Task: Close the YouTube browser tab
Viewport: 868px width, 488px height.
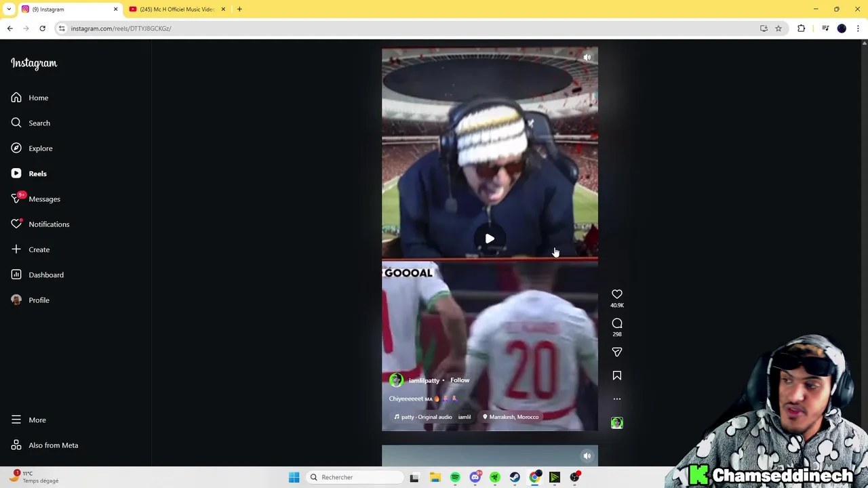Action: (x=223, y=9)
